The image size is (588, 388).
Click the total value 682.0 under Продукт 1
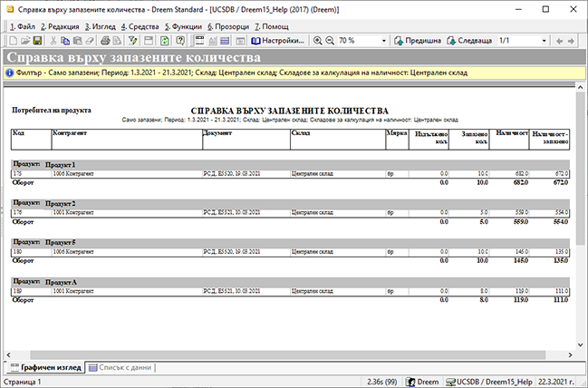pos(521,183)
